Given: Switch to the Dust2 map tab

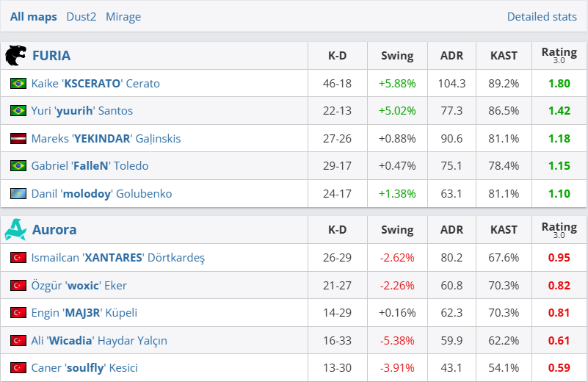Looking at the screenshot, I should pyautogui.click(x=81, y=16).
